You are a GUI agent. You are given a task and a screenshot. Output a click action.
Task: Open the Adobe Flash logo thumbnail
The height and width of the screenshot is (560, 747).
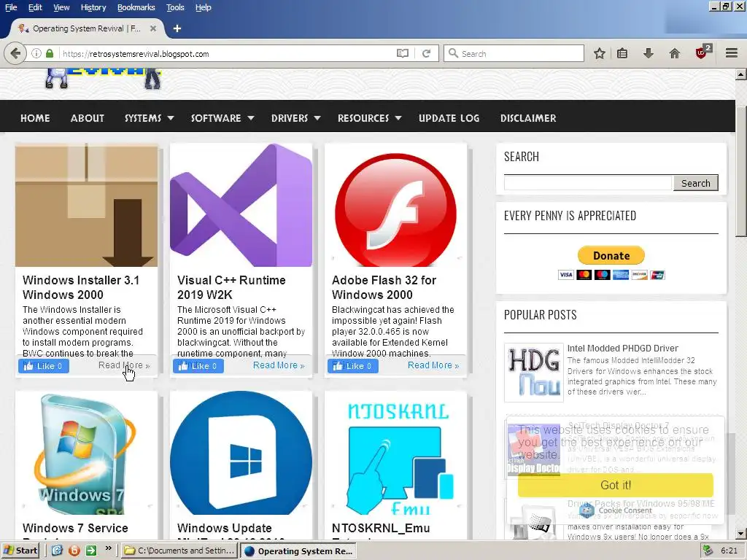point(395,205)
